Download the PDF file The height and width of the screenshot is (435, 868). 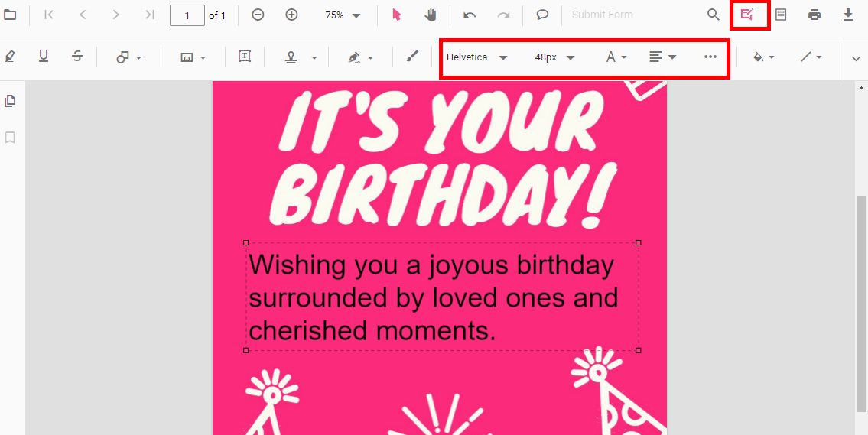[x=848, y=15]
